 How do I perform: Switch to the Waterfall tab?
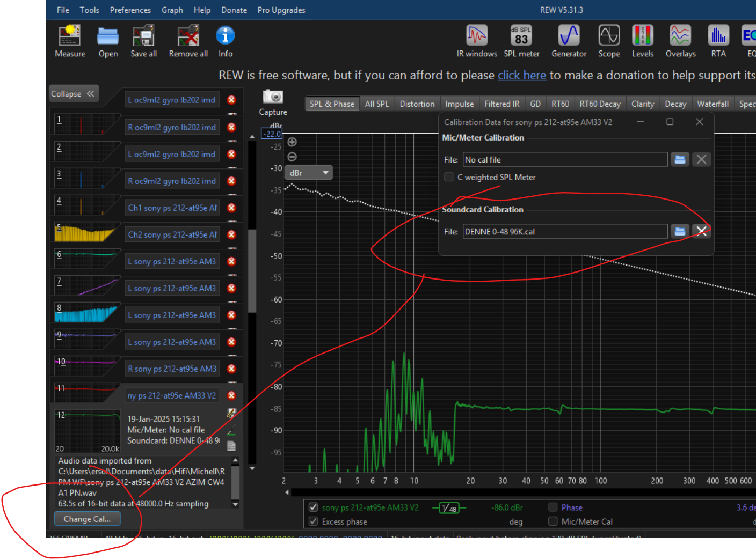click(x=712, y=104)
